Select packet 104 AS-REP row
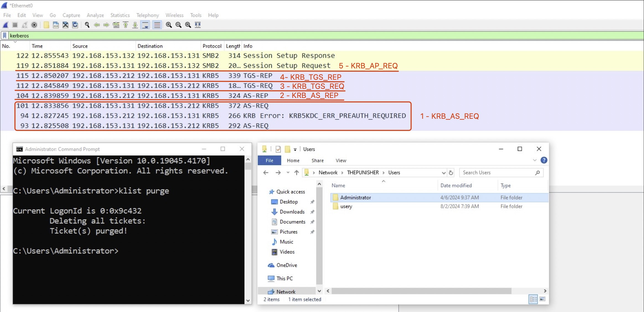This screenshot has width=644, height=312. pos(322,96)
